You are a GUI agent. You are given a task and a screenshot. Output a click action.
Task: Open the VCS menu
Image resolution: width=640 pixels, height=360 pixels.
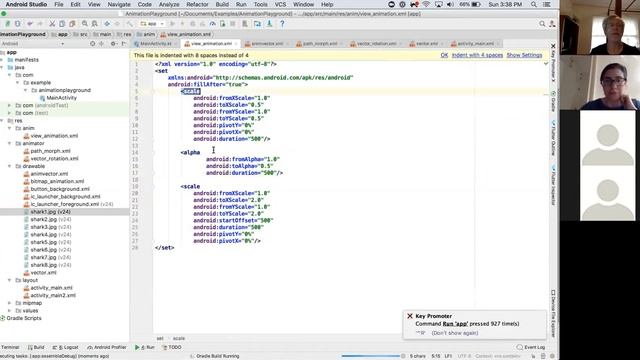tap(280, 4)
